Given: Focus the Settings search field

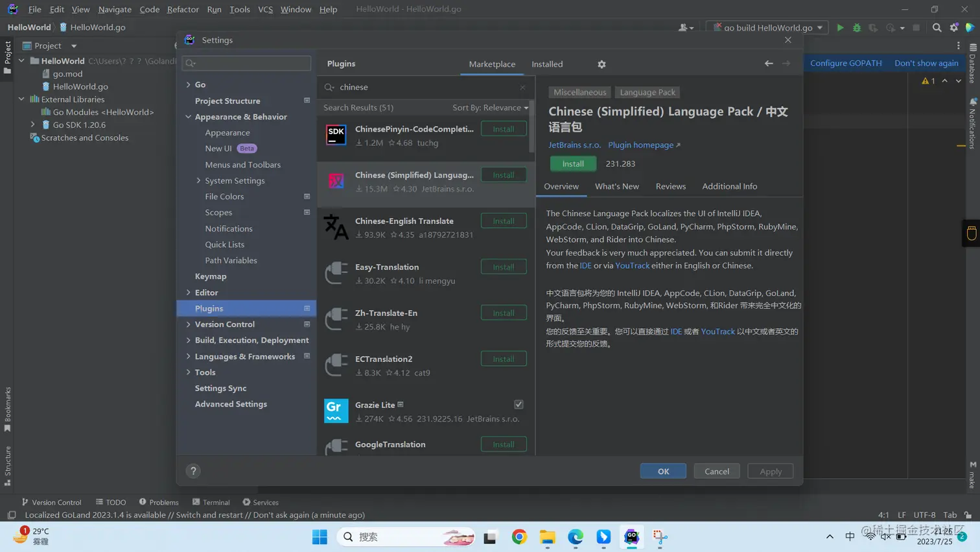Looking at the screenshot, I should click(x=246, y=63).
